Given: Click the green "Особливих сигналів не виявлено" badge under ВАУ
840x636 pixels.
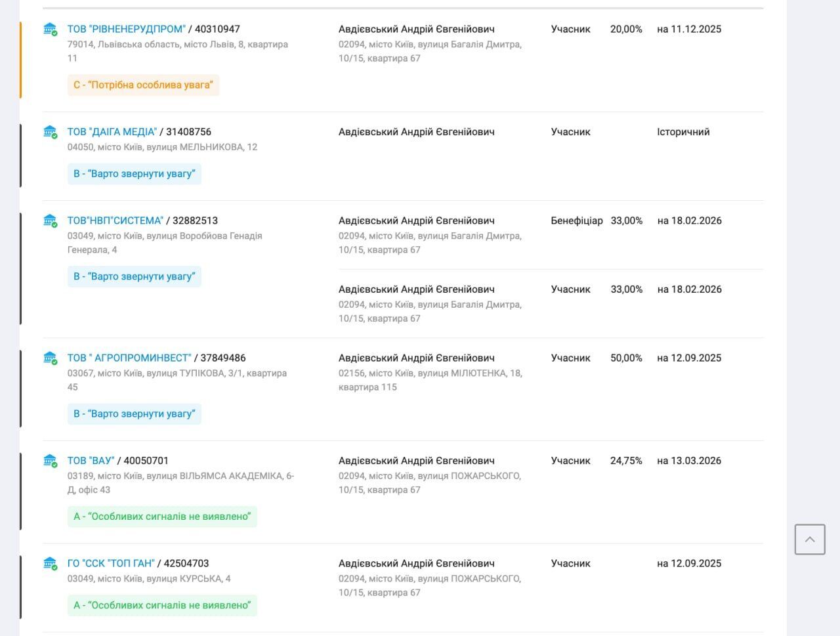Looking at the screenshot, I should (x=162, y=517).
